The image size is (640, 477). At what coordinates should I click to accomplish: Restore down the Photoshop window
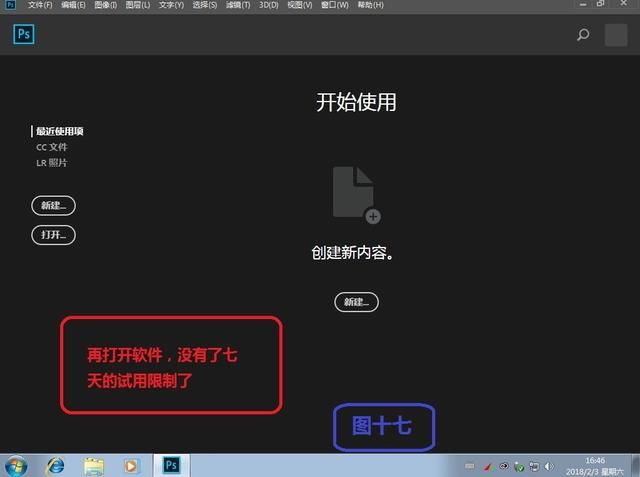(600, 4)
